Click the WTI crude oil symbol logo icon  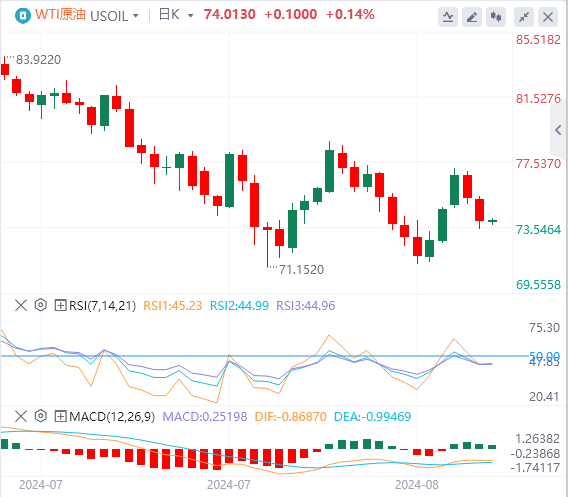coord(23,16)
